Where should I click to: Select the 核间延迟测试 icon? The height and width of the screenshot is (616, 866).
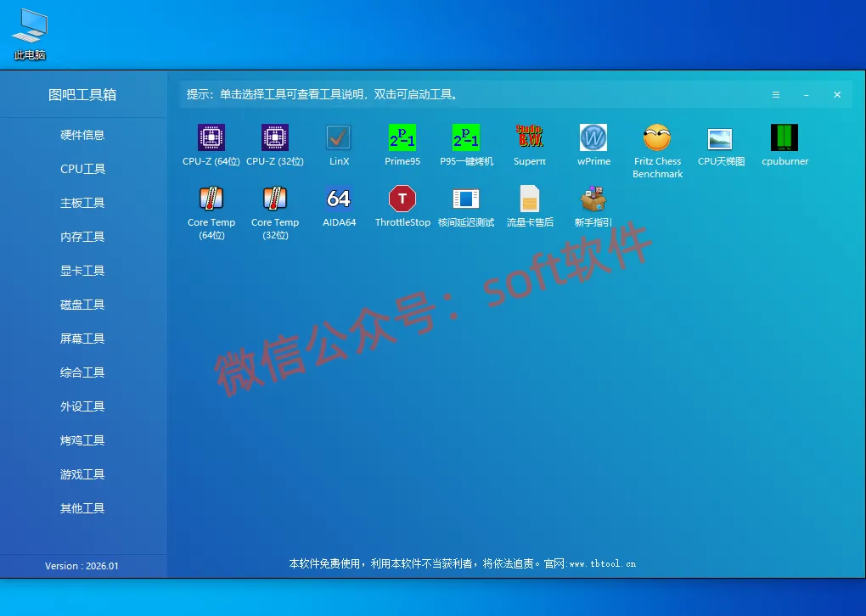point(466,199)
